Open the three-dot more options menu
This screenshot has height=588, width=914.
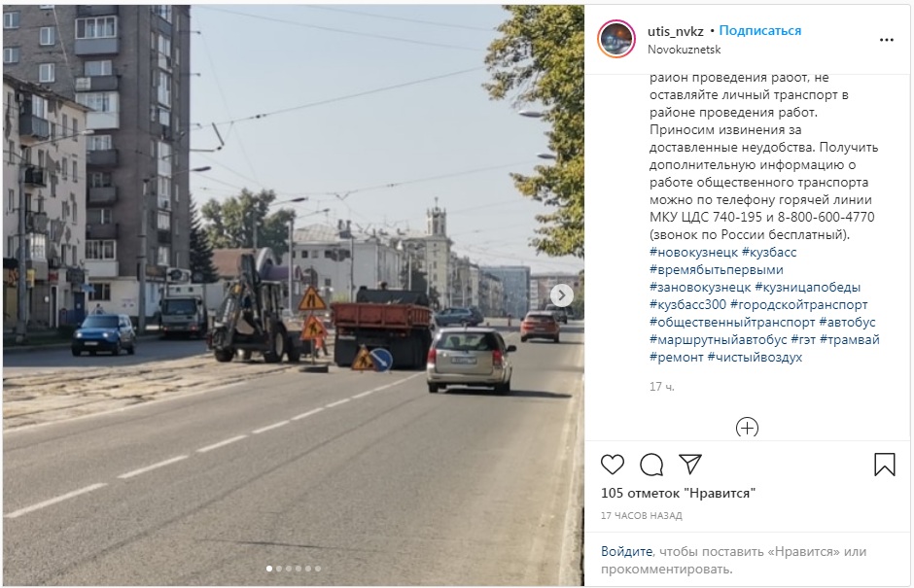[x=887, y=40]
